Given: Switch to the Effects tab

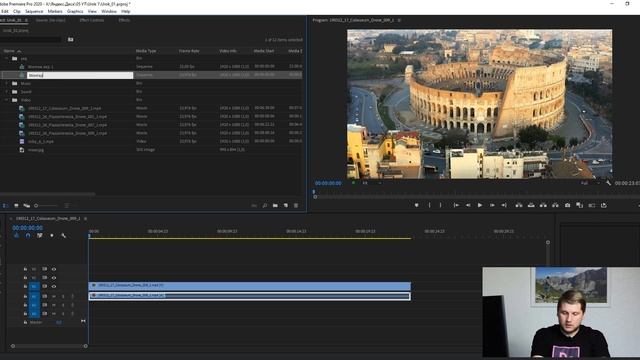Looking at the screenshot, I should tap(124, 20).
